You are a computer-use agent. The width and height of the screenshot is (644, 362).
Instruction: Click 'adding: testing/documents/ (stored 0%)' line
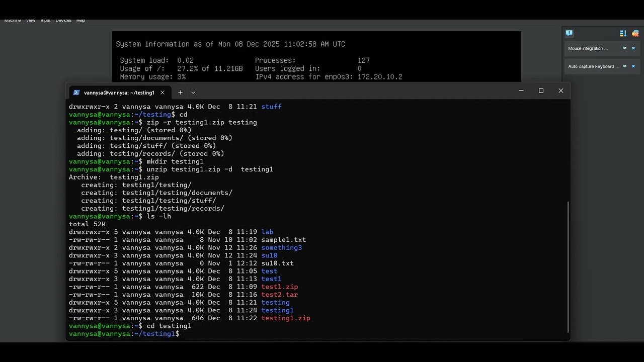[154, 138]
